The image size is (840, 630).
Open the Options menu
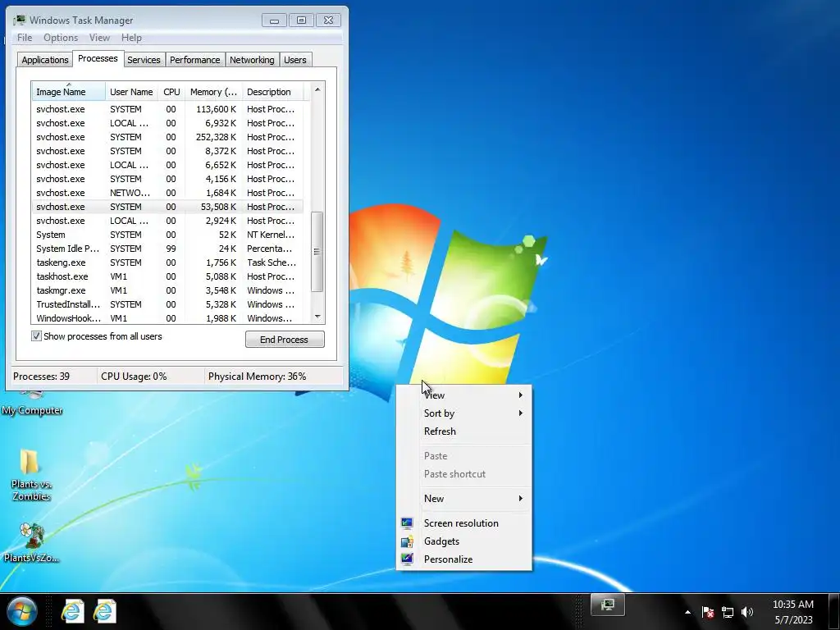point(61,38)
